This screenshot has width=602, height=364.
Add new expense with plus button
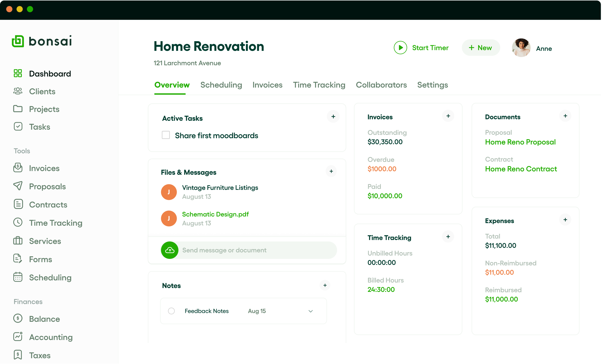tap(565, 220)
